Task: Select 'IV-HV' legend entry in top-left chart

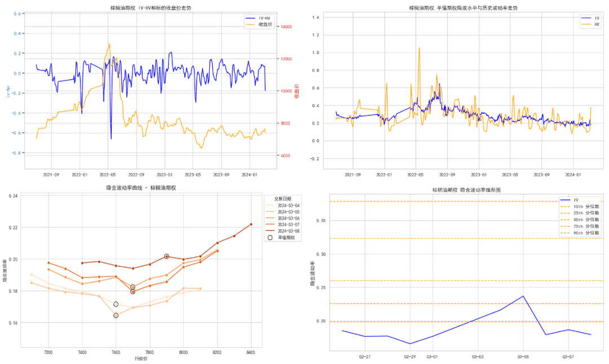Action: (x=258, y=18)
